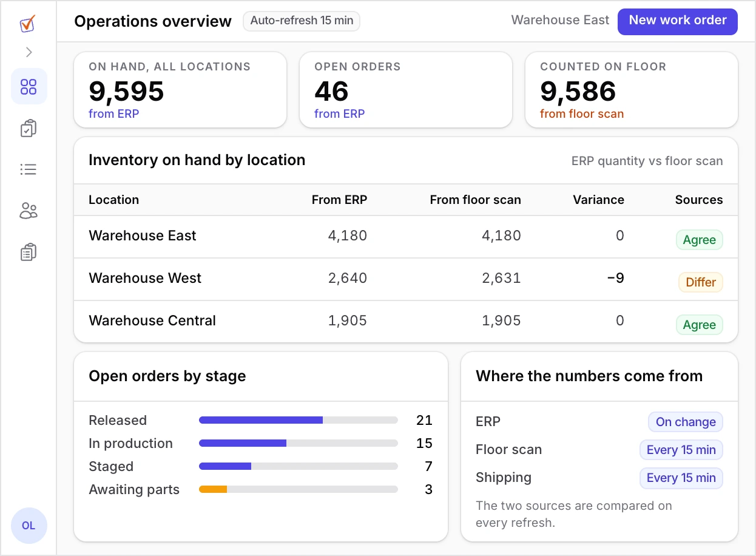Select the Warehouse East header label
The image size is (756, 556).
(560, 20)
